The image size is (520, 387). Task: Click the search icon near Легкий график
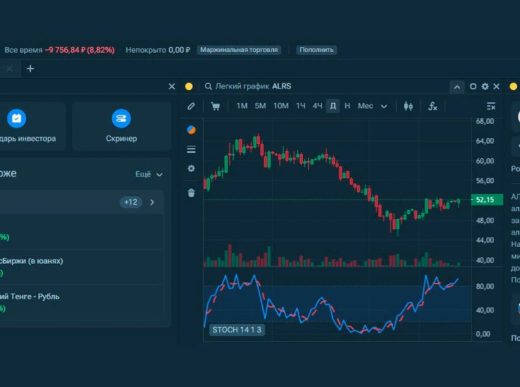pos(208,87)
